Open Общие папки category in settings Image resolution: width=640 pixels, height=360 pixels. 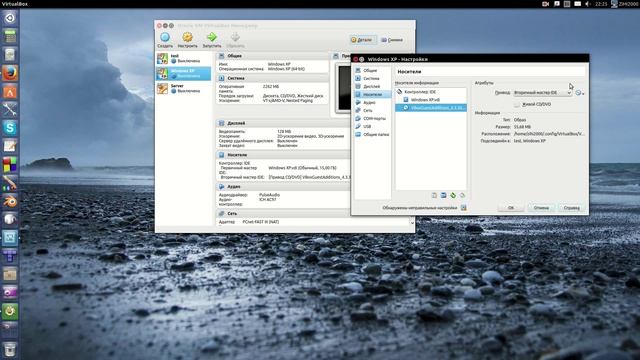tap(372, 134)
